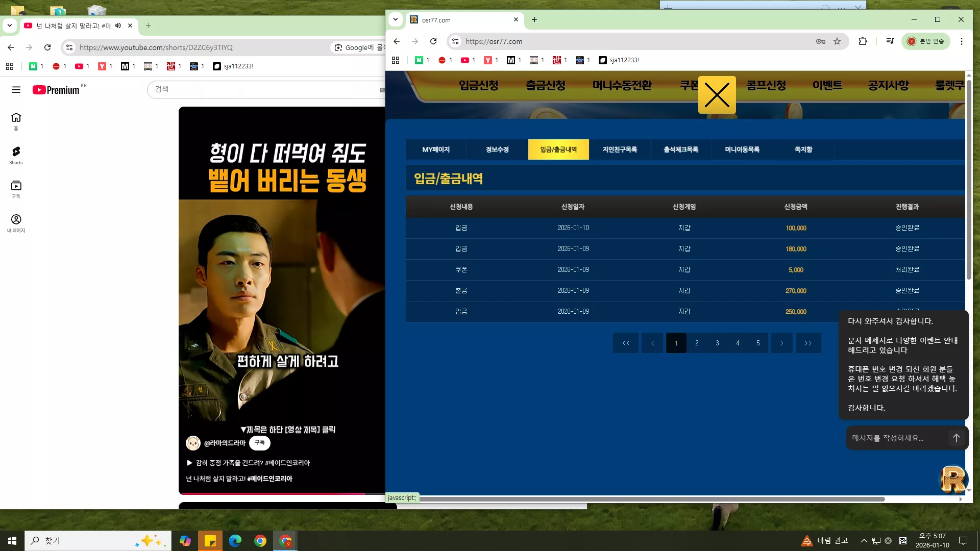View site information for youtube.com
The width and height of the screenshot is (980, 551).
[69, 47]
